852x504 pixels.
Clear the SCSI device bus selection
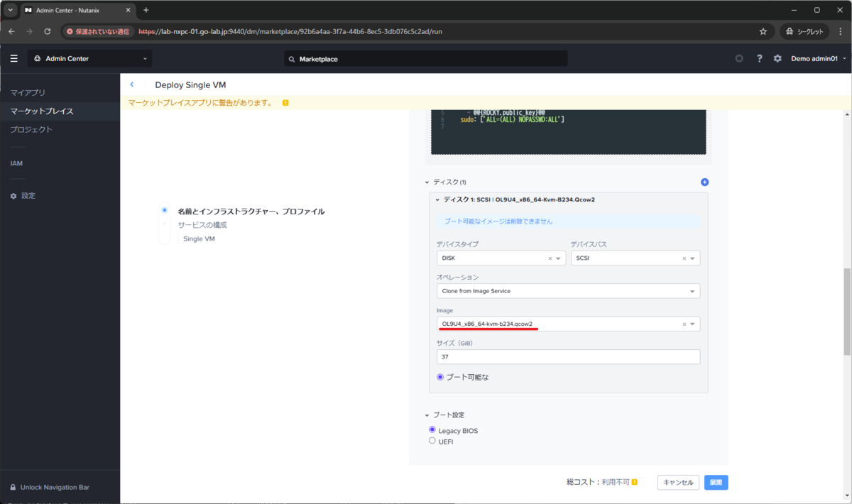pyautogui.click(x=684, y=258)
